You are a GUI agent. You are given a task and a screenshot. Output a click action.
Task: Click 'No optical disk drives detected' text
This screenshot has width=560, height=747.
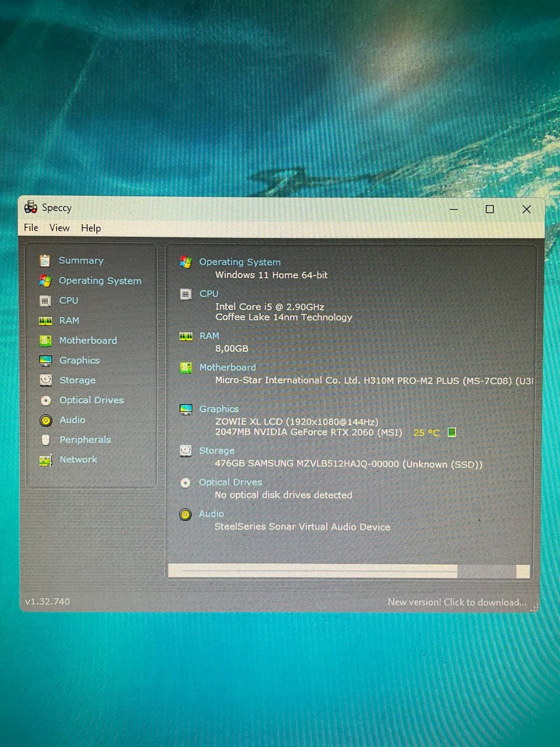(283, 495)
